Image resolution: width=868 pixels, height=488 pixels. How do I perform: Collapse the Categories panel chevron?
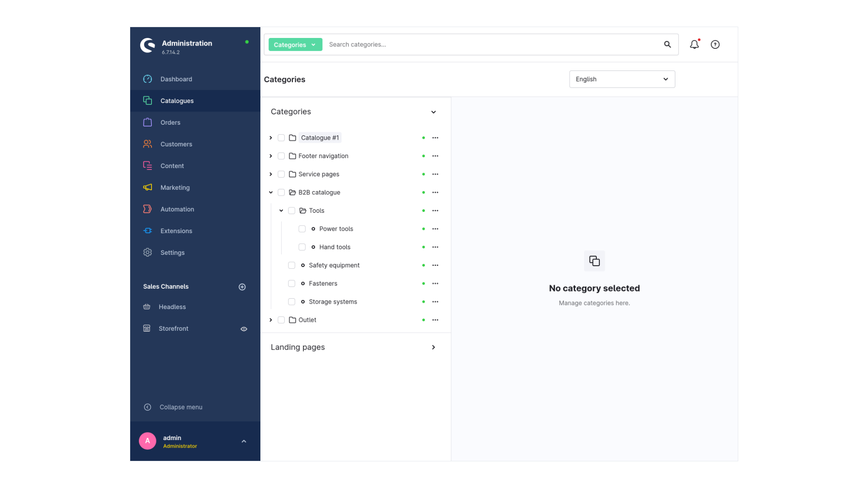[x=433, y=112]
